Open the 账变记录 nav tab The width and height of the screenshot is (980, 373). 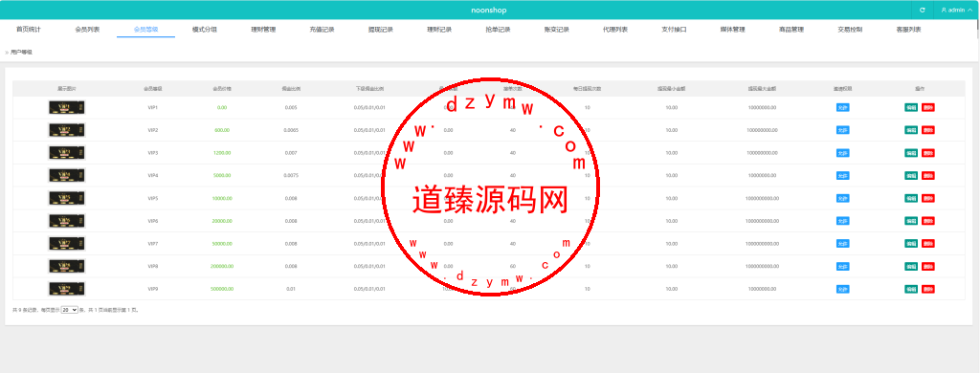coord(557,30)
